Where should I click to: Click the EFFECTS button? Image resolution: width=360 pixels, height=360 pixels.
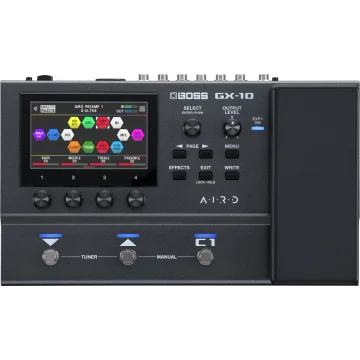[x=179, y=175]
